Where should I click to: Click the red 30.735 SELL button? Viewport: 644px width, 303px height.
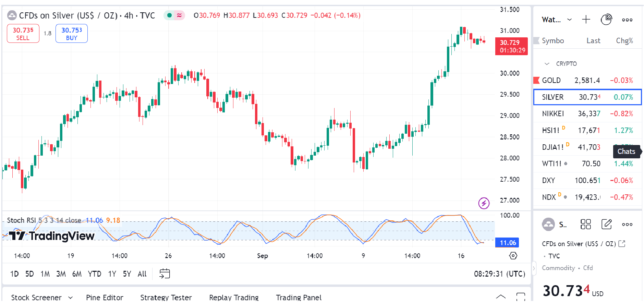click(23, 34)
